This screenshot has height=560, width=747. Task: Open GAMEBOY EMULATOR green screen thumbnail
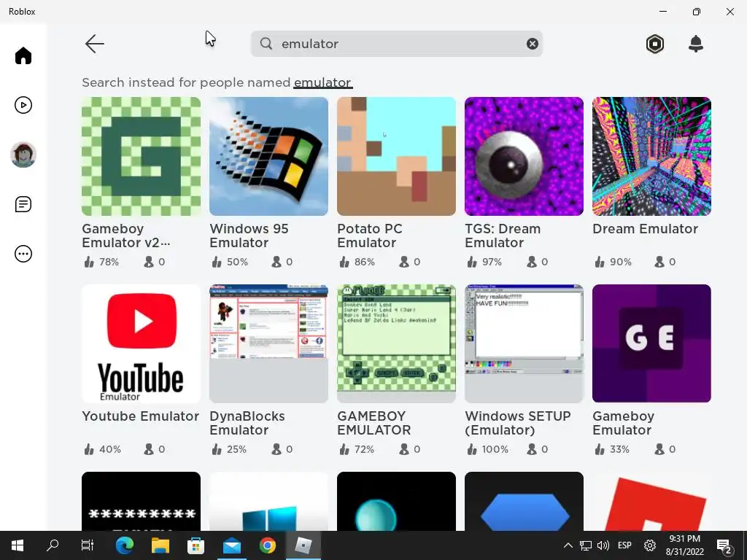pyautogui.click(x=396, y=344)
